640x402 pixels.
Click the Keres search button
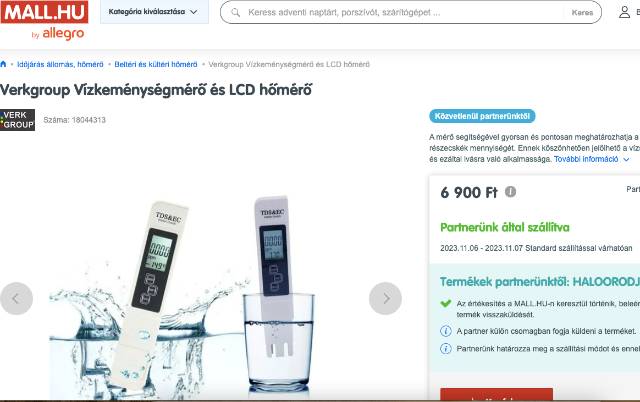tap(582, 13)
